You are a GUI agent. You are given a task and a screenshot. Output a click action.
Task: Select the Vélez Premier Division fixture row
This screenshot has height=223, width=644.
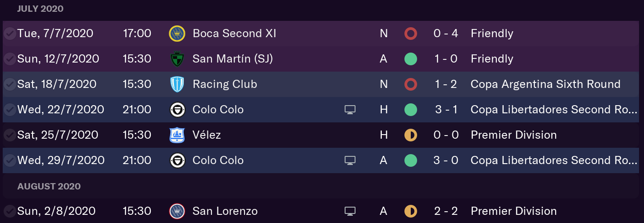[322, 135]
